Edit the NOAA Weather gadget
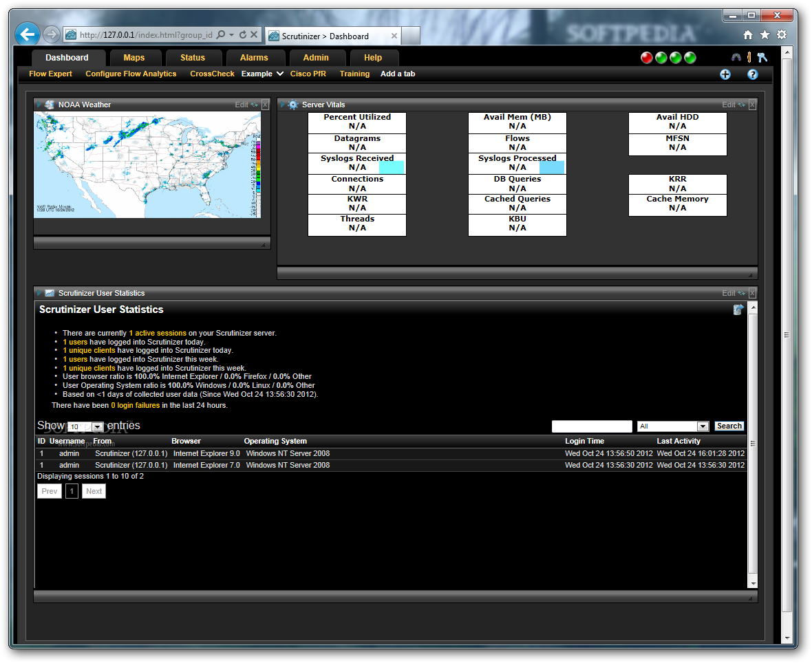This screenshot has width=812, height=663. tap(242, 105)
